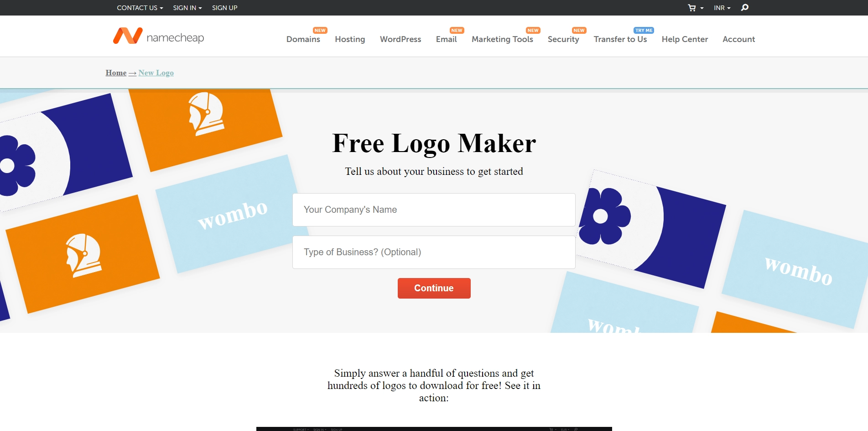Viewport: 868px width, 431px height.
Task: Click Transfer to Us in navigation
Action: 619,39
